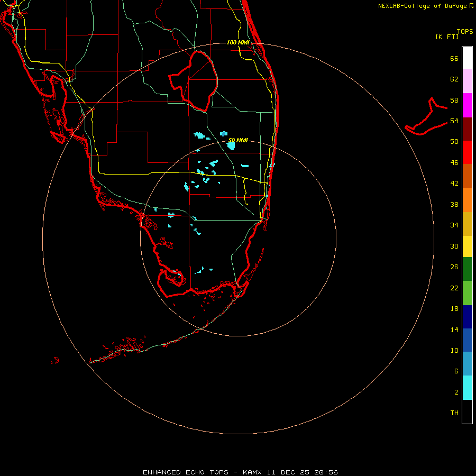Click the magenta 58 kft legend swatch
This screenshot has height=476, width=476.
467,105
